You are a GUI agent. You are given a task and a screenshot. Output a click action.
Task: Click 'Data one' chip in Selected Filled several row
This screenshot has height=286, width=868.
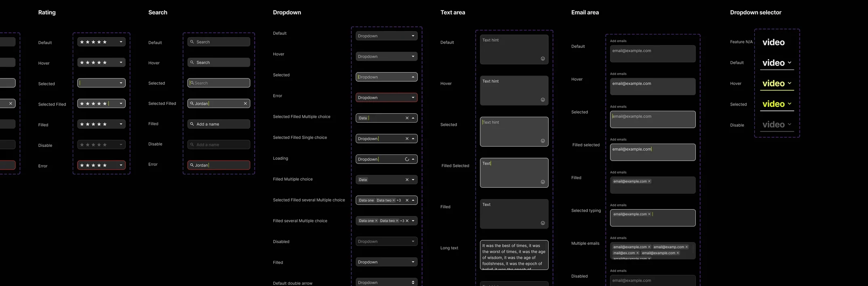tap(366, 200)
